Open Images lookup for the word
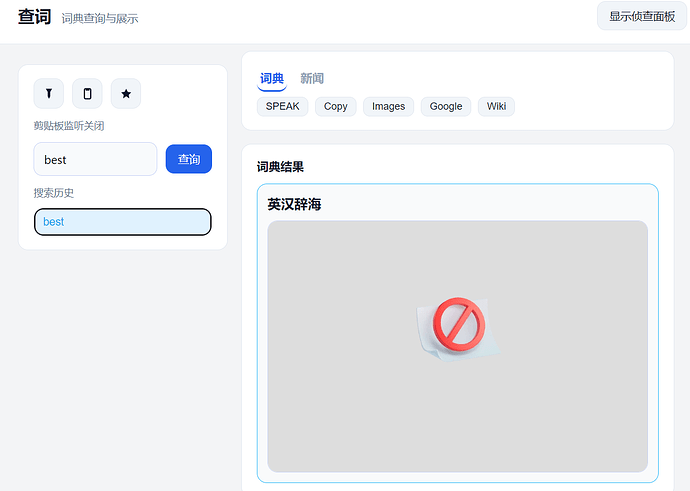The height and width of the screenshot is (491, 690). 388,106
